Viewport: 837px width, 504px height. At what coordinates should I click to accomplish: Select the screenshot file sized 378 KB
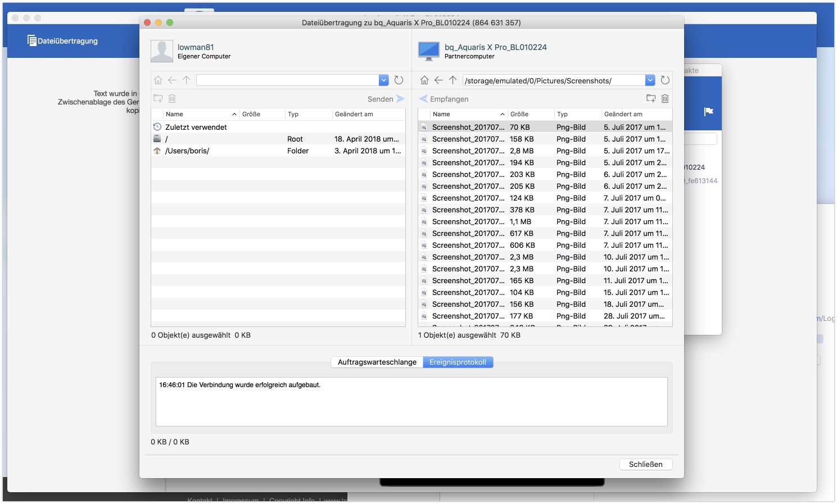(545, 210)
